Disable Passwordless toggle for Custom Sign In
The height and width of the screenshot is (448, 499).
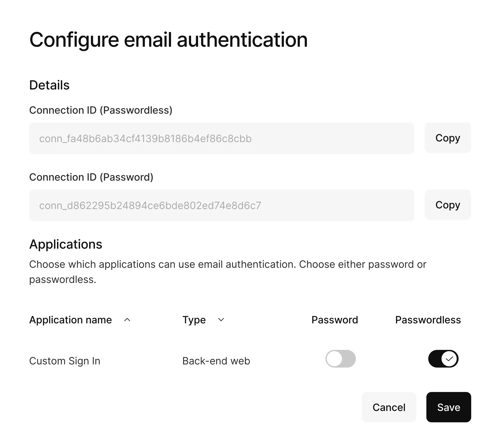coord(443,359)
